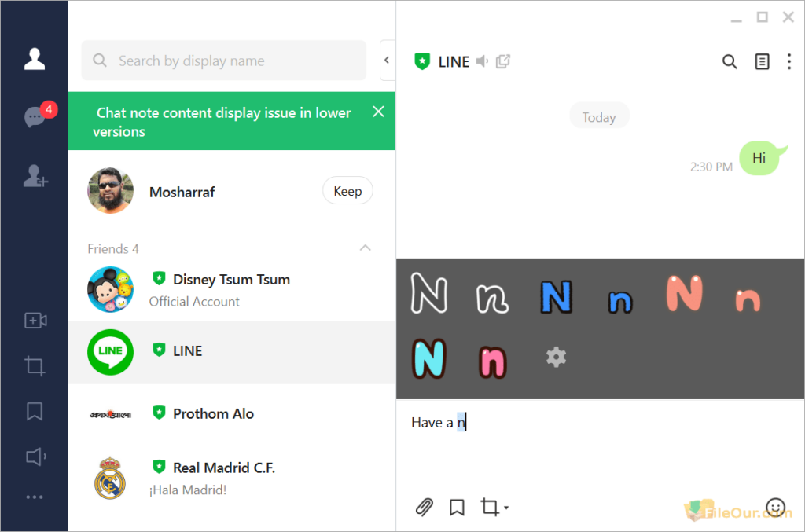Open the chat notes panel
The width and height of the screenshot is (805, 532).
pyautogui.click(x=761, y=61)
